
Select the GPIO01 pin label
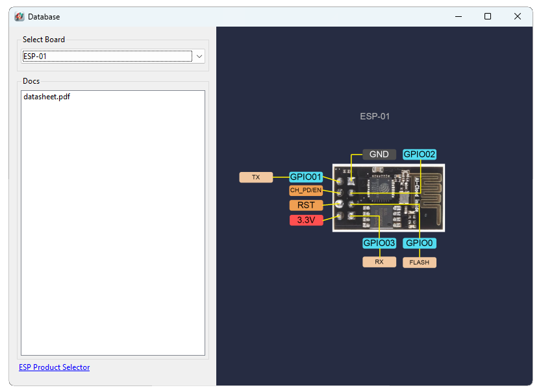pos(306,177)
